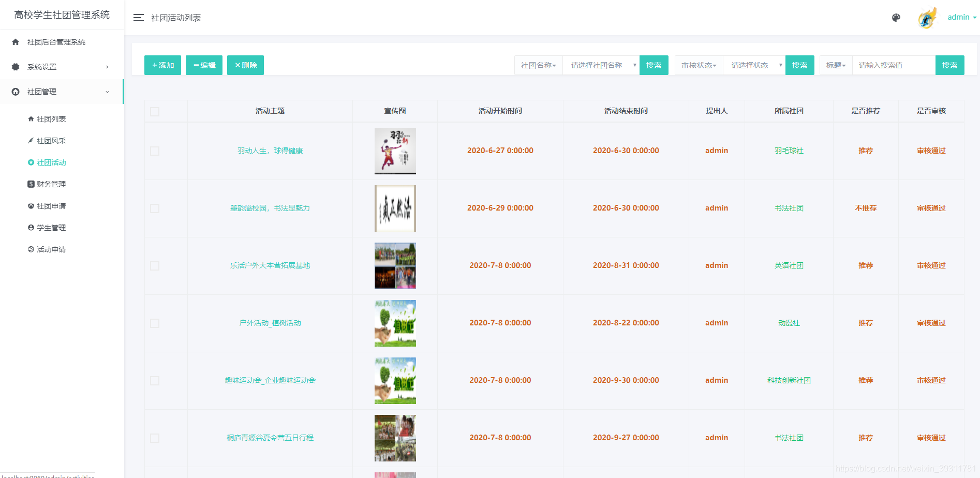The width and height of the screenshot is (980, 478).
Task: Check the checkbox for 羽动人生，球得健康
Action: click(x=155, y=151)
